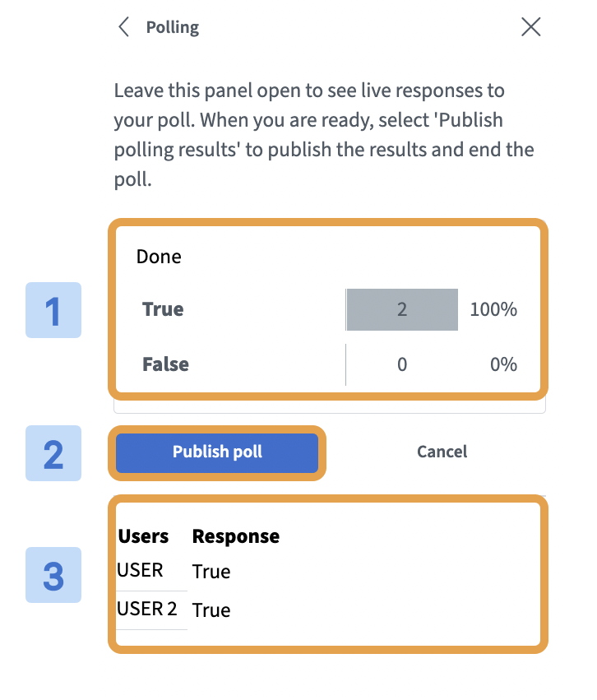597x700 pixels.
Task: Select USER in the responses table
Action: (x=139, y=570)
